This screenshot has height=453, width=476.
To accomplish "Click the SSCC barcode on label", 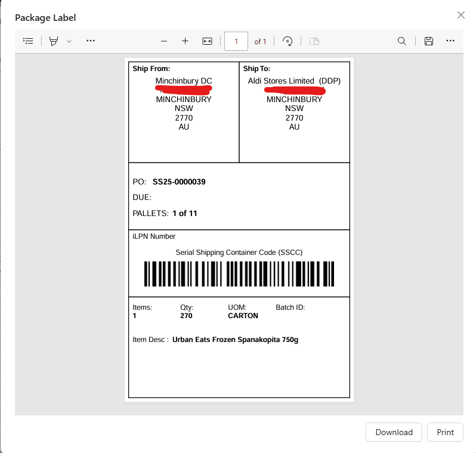I will point(239,274).
